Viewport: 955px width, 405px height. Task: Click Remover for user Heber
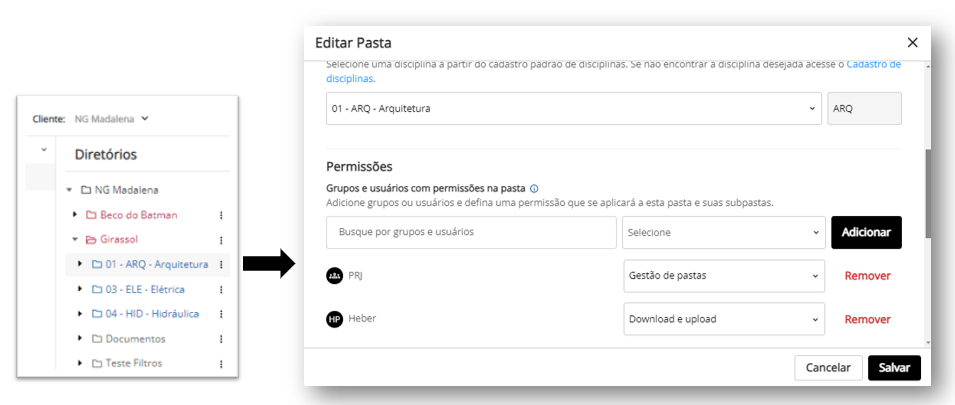(x=867, y=319)
